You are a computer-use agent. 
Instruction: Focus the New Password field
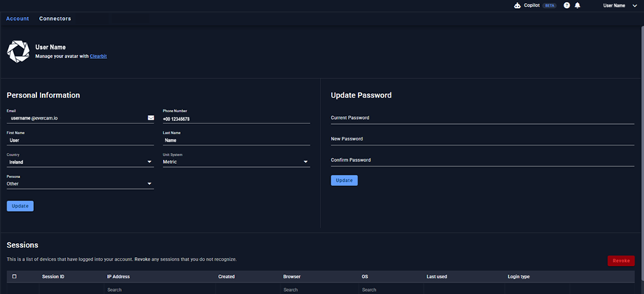[482, 140]
